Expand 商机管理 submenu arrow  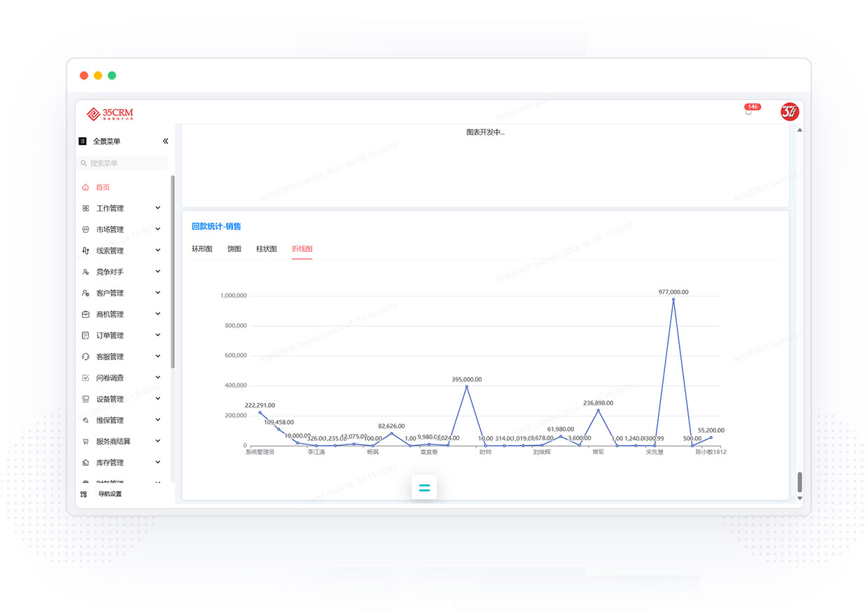158,314
